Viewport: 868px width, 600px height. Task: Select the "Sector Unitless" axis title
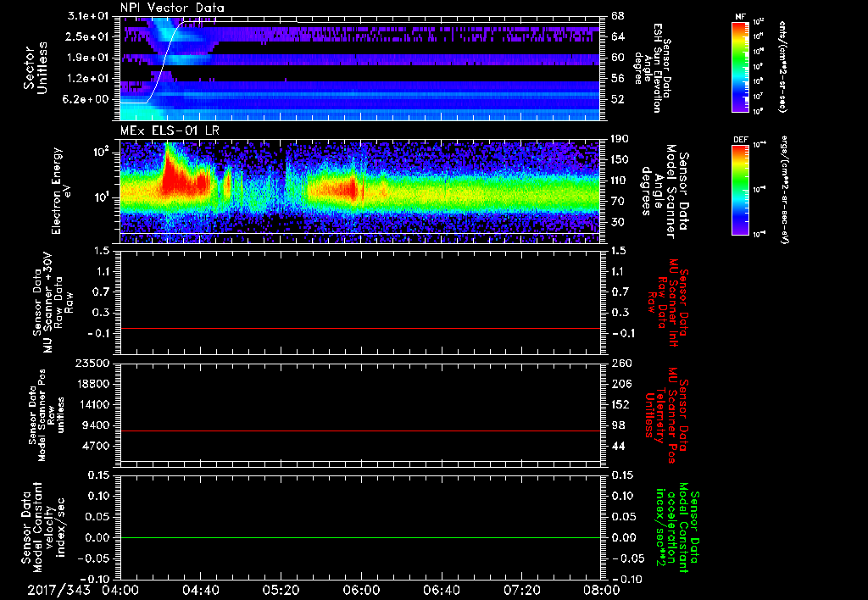pos(35,68)
